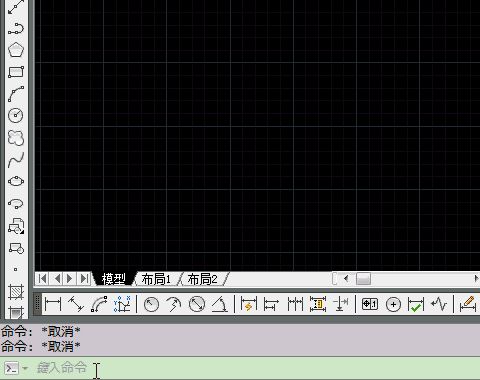Apply the Dimension Space tool
The image size is (480, 380).
(x=318, y=304)
